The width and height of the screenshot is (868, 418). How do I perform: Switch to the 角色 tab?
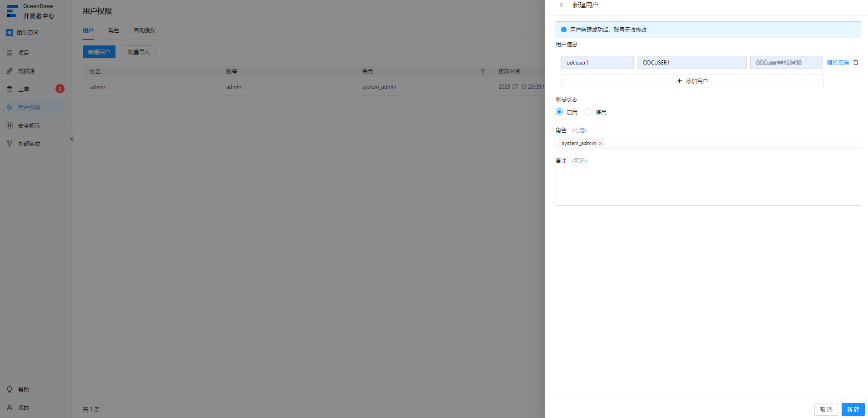pos(114,30)
